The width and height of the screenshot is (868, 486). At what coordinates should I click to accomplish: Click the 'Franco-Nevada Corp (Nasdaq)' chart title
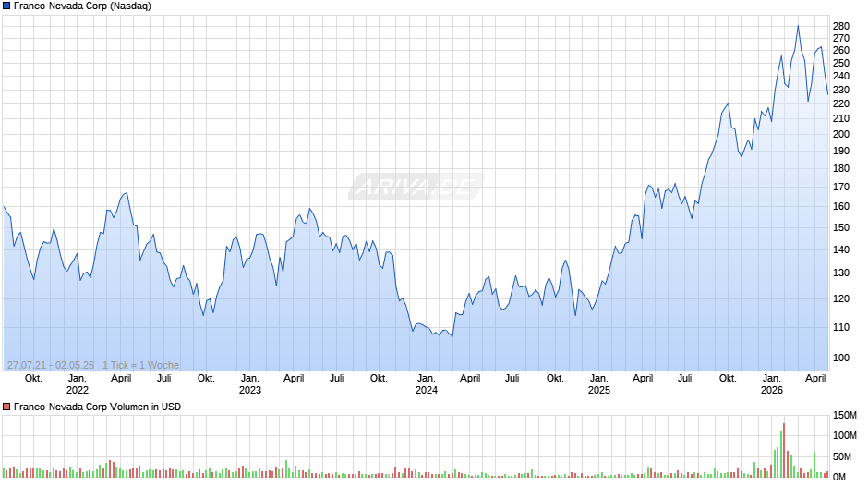pos(82,6)
